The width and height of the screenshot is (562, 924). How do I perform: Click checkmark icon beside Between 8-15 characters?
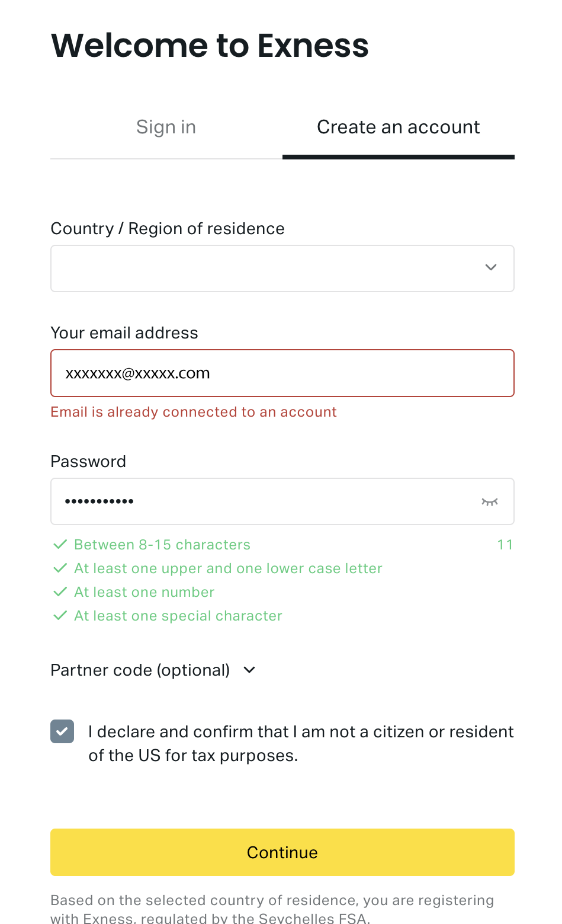click(60, 544)
